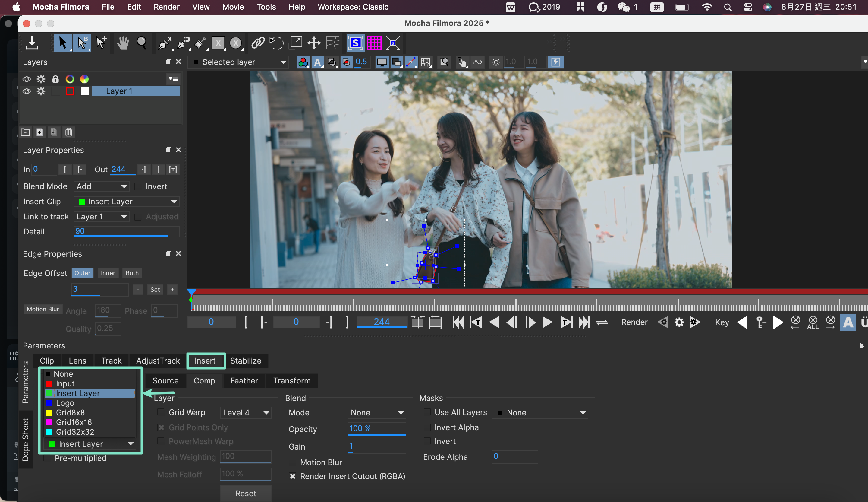Select the rectangle X-spline shape tool
868x502 pixels.
[x=218, y=43]
